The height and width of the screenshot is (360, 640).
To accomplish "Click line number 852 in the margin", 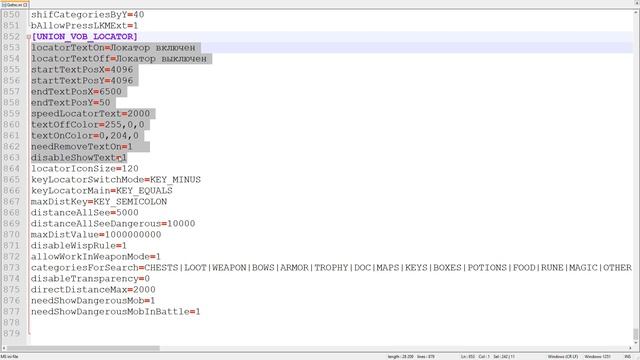I will (11, 37).
